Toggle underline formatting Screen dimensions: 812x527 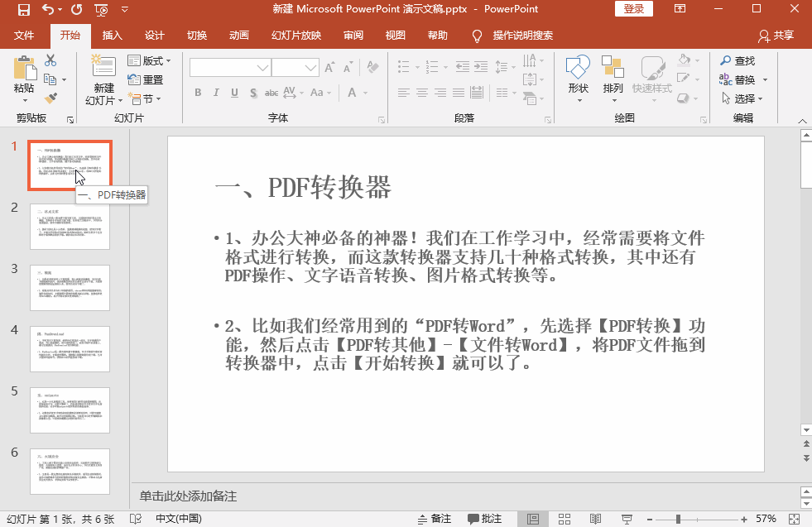[234, 93]
